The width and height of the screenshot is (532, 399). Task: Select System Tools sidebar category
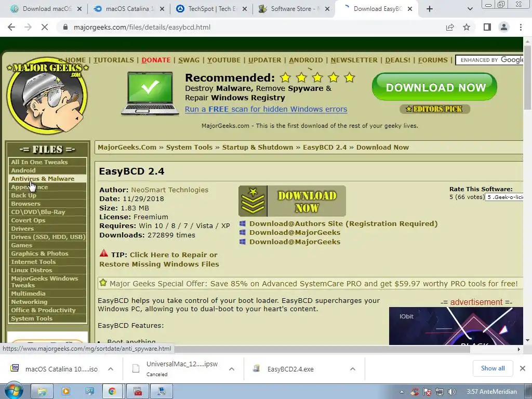(x=47, y=318)
